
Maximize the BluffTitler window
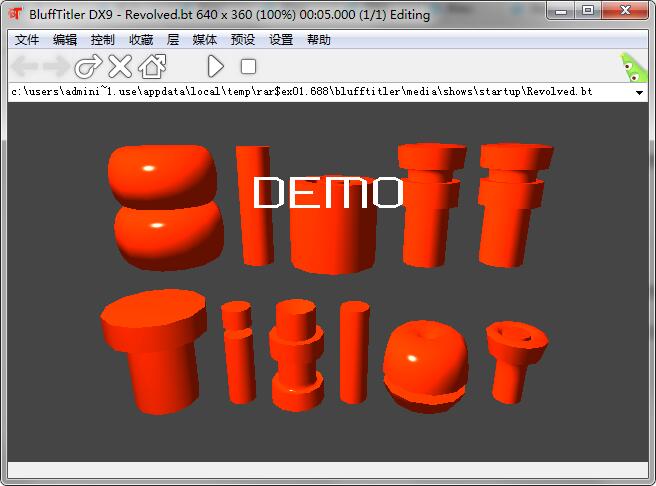[588, 11]
